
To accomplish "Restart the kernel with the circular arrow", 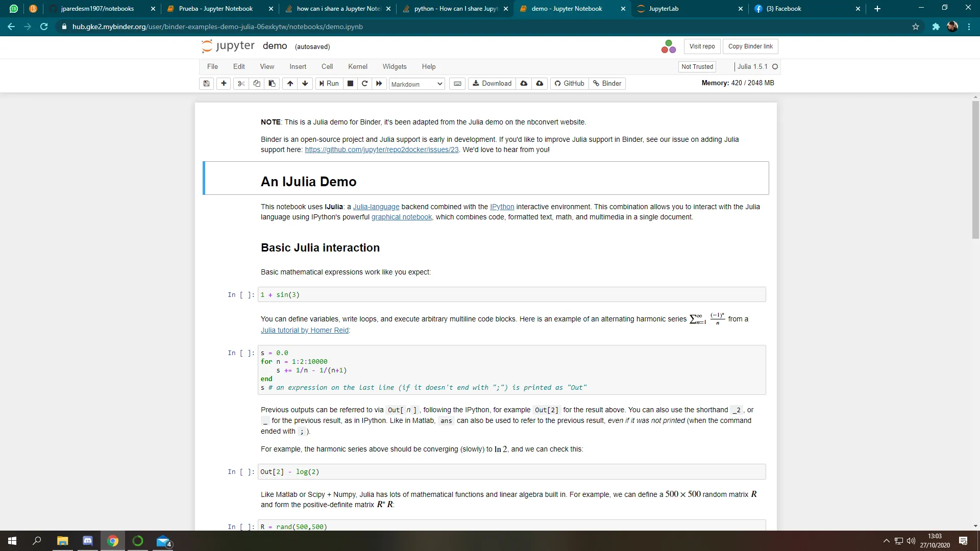I will pyautogui.click(x=364, y=84).
